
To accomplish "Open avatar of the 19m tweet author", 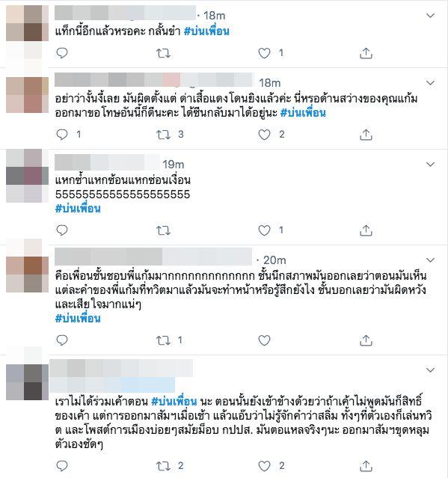I will (27, 176).
